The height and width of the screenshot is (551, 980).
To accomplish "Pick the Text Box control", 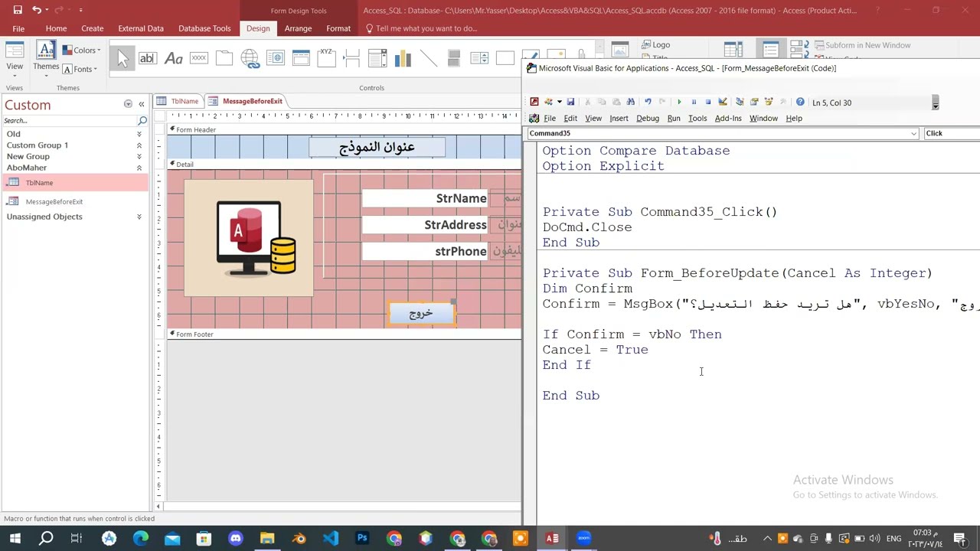I will tap(148, 58).
